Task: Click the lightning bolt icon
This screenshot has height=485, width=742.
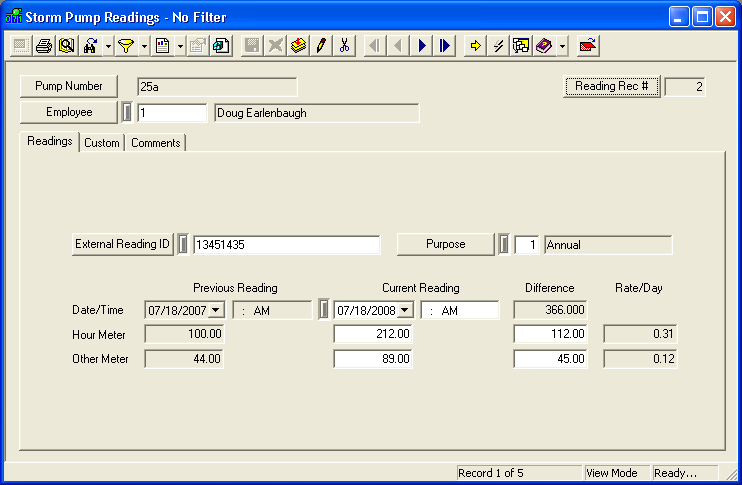Action: pyautogui.click(x=498, y=46)
